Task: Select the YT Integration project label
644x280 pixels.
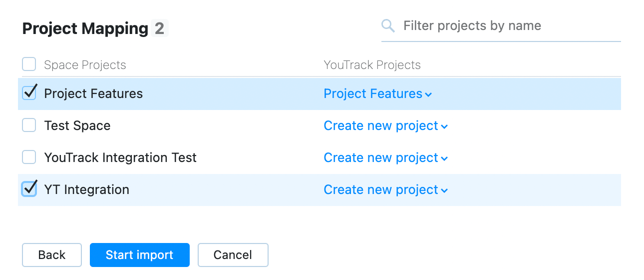Action: (87, 190)
